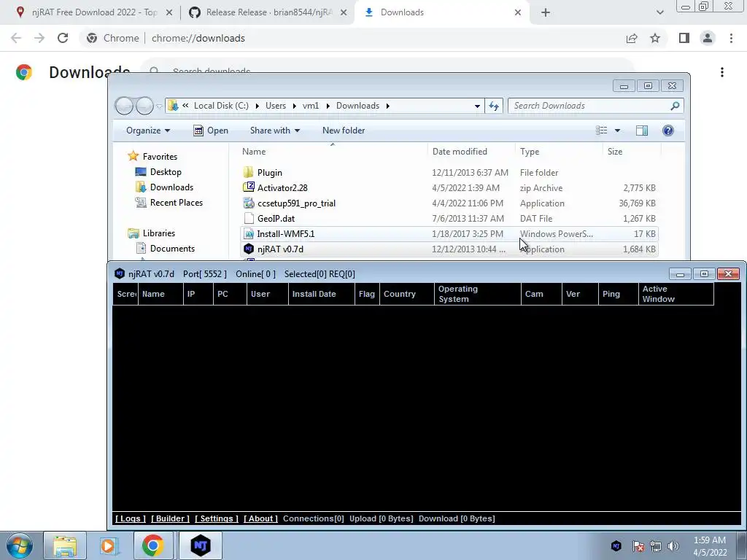Open njRAT Logs link
This screenshot has height=560, width=747.
click(131, 518)
